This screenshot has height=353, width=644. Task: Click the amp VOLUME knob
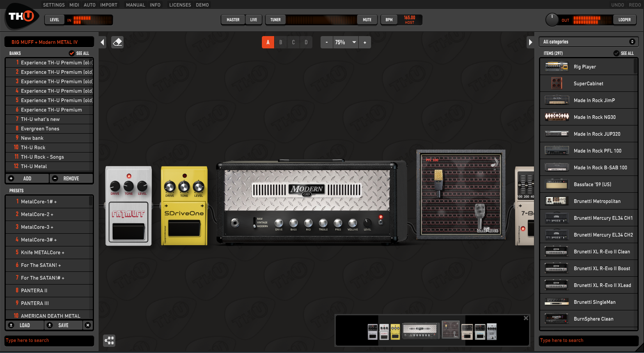point(353,223)
